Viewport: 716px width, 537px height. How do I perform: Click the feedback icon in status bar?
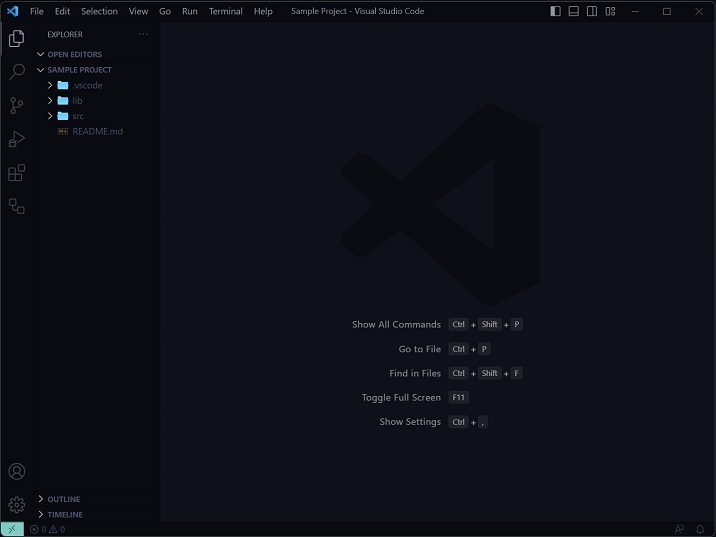pos(679,529)
